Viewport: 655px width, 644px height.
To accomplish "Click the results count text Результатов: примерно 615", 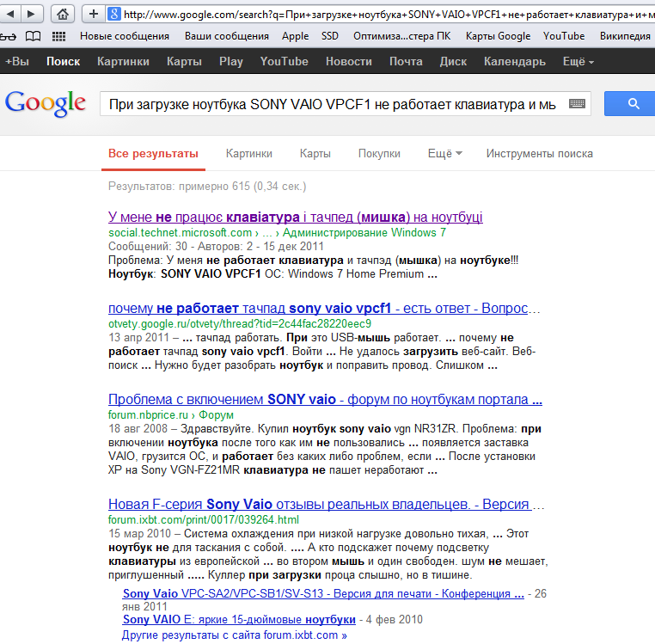I will pyautogui.click(x=207, y=187).
